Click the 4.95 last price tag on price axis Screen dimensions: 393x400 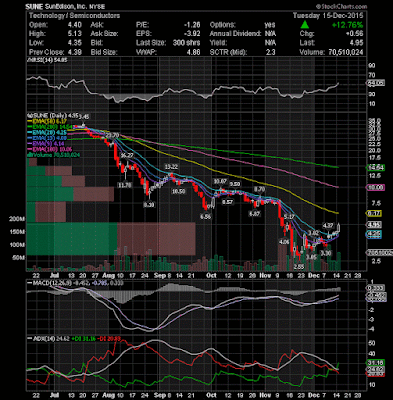click(x=374, y=225)
